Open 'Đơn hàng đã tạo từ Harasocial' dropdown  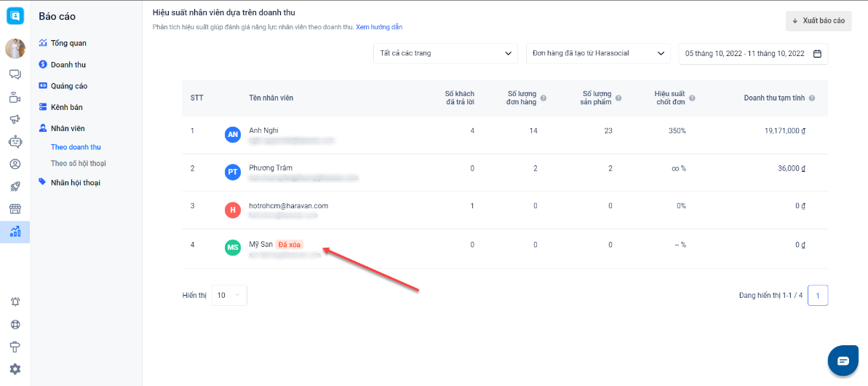coord(597,53)
